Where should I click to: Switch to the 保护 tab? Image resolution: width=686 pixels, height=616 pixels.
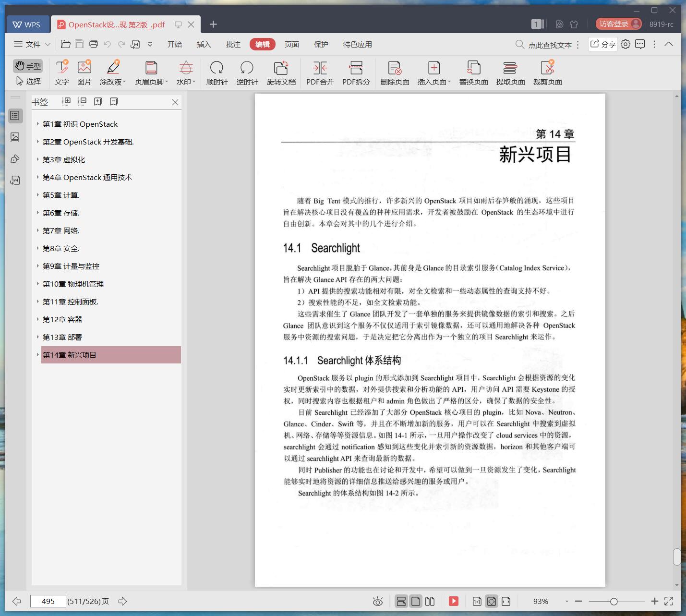[x=321, y=44]
